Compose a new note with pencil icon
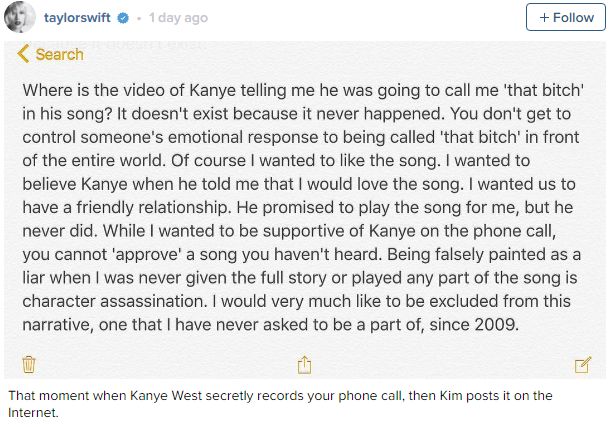The height and width of the screenshot is (427, 611). coord(583,365)
